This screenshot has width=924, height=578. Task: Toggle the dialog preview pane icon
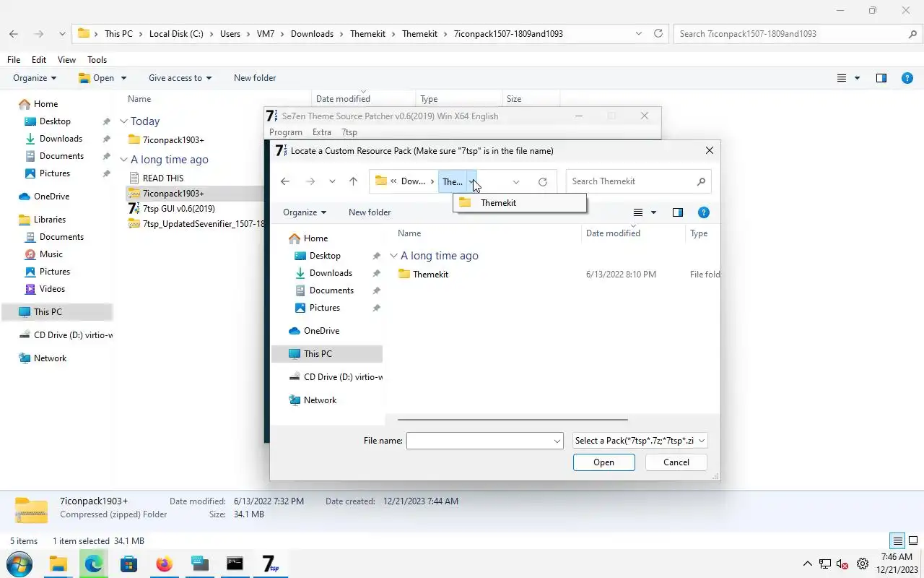[x=678, y=212]
